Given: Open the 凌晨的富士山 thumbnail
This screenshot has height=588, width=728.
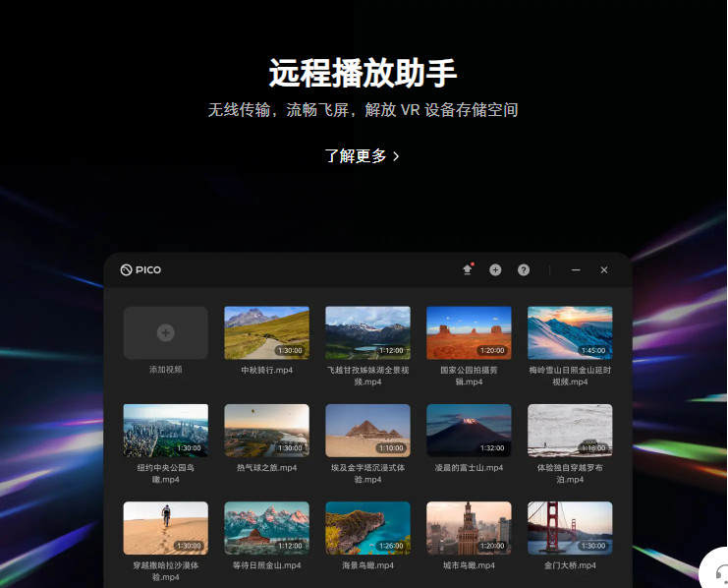Looking at the screenshot, I should 469,431.
